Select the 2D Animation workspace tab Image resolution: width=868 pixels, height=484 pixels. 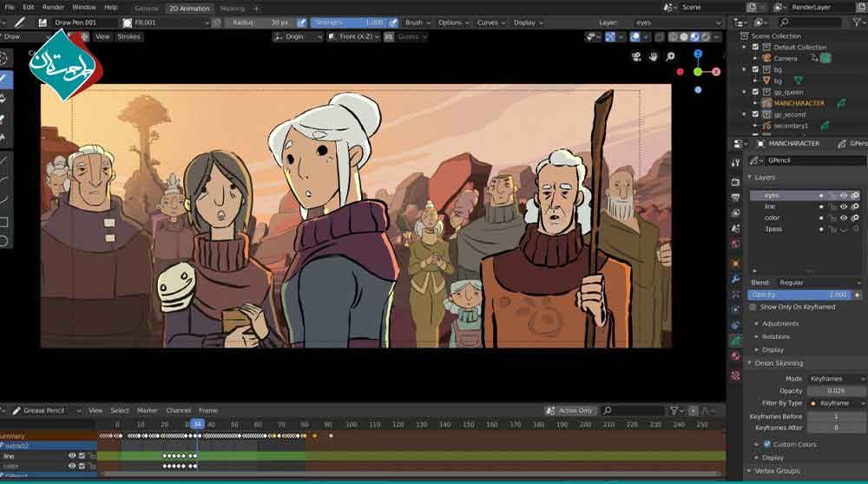pyautogui.click(x=189, y=9)
